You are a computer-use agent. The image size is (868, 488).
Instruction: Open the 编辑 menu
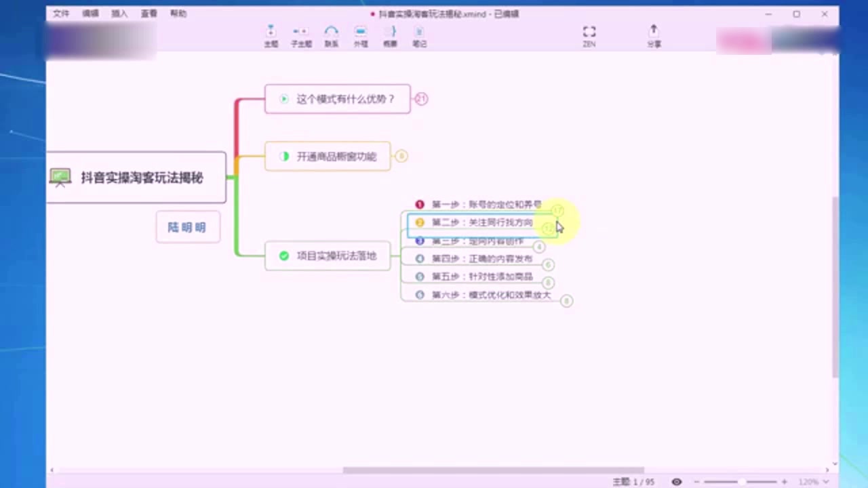[90, 14]
